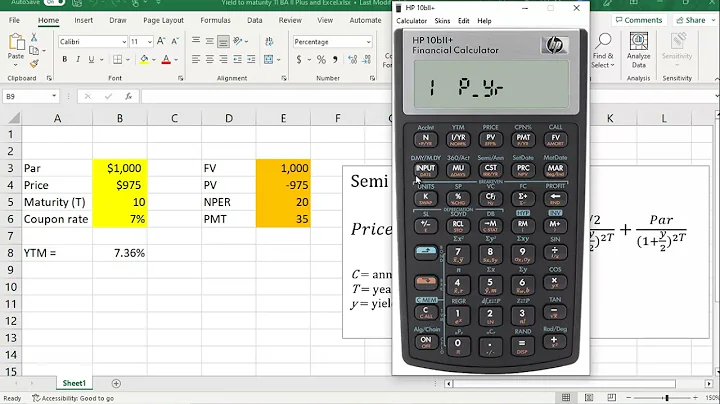
Task: Click the accounting dollar format icon
Action: point(299,59)
